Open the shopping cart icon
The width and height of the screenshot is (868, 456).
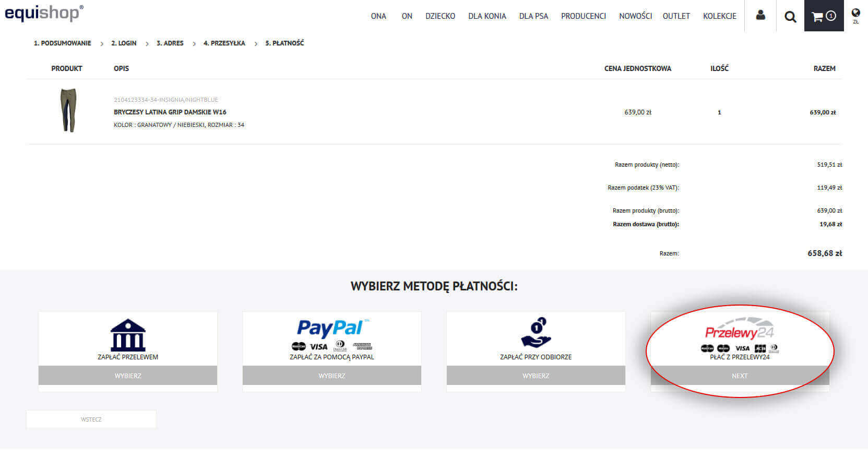pos(824,16)
